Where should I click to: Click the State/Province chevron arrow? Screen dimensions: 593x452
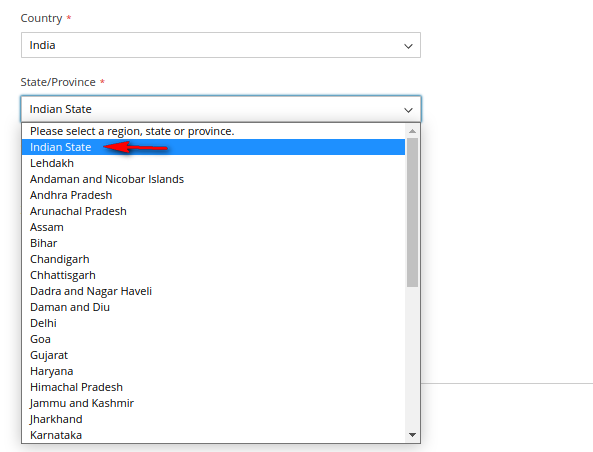click(x=408, y=110)
